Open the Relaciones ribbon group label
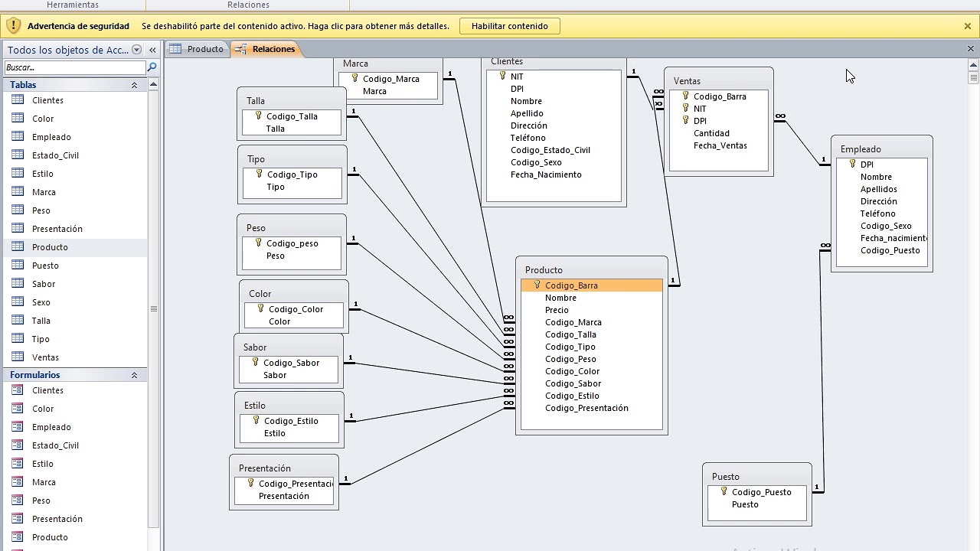The image size is (980, 551). point(248,5)
